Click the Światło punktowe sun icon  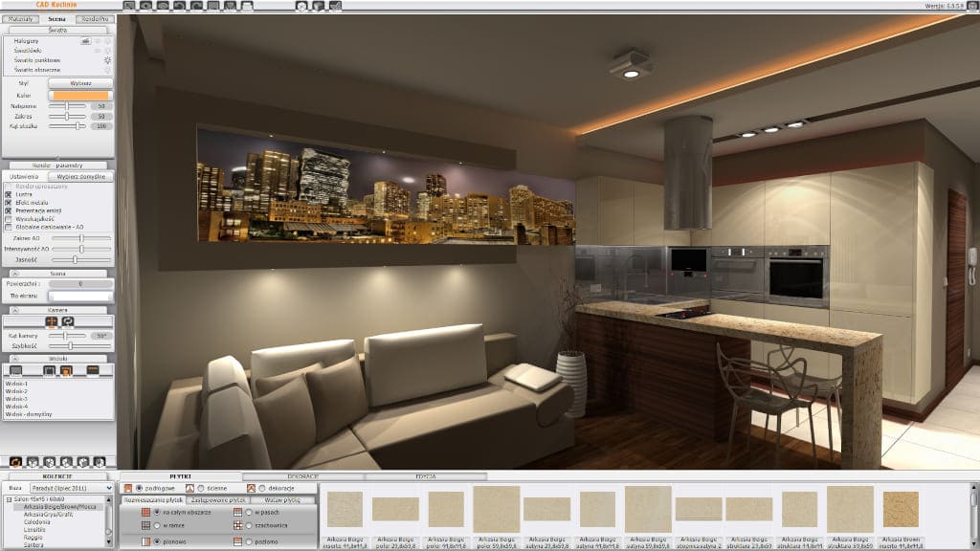pos(107,60)
